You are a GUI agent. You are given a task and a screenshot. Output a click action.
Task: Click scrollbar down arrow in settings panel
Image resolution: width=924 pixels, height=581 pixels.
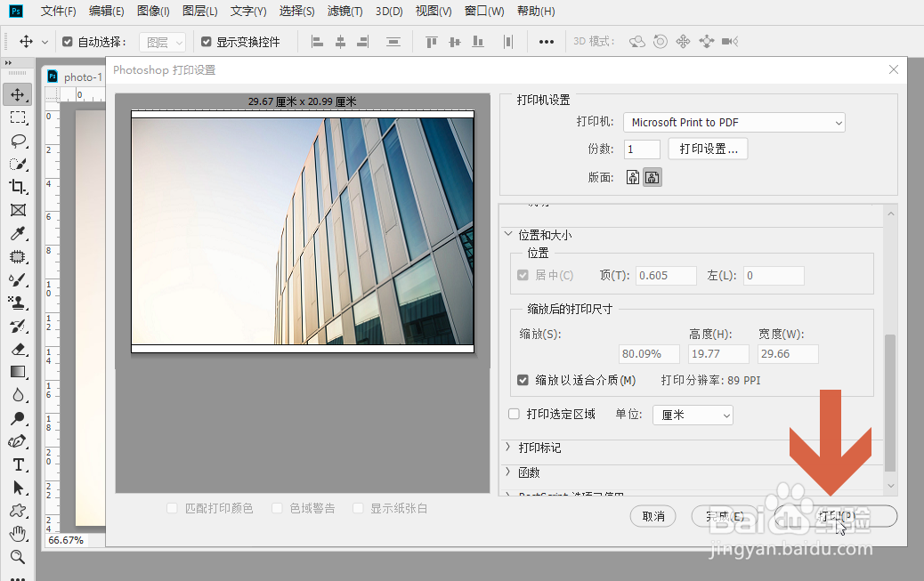click(x=890, y=486)
